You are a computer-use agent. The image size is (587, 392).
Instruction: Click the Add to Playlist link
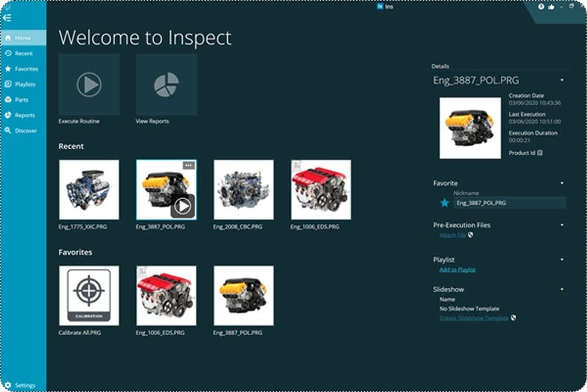(x=458, y=270)
